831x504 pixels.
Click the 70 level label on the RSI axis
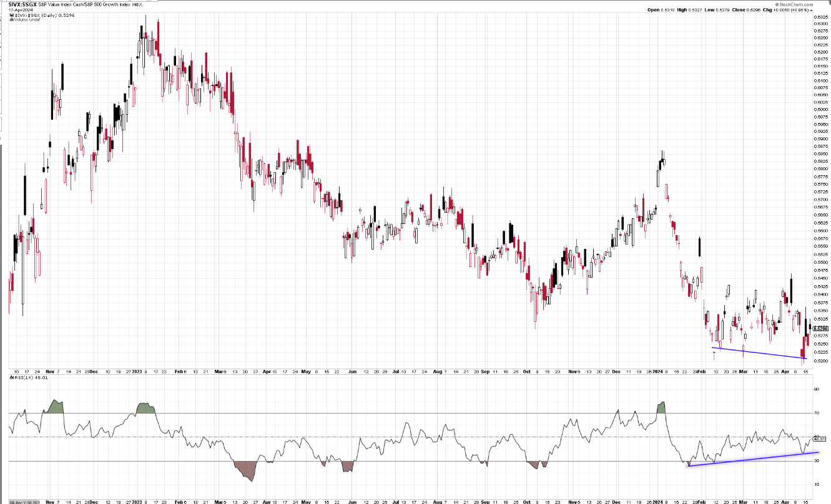tap(817, 414)
